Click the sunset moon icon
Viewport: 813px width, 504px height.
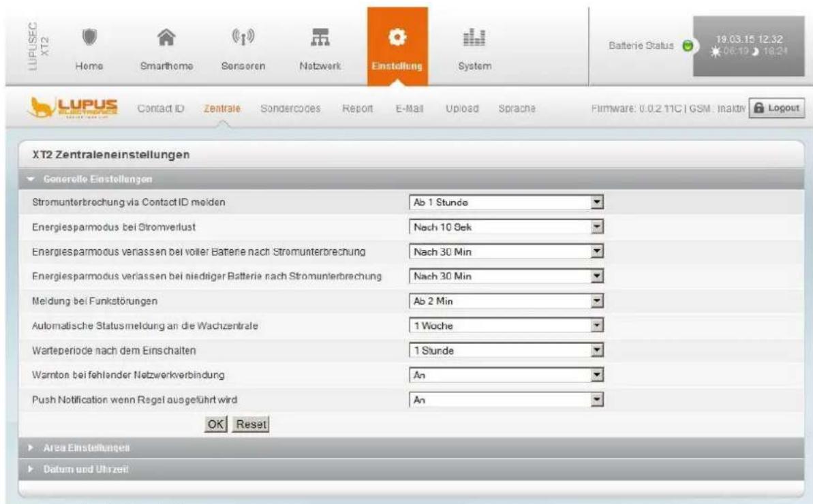(756, 52)
